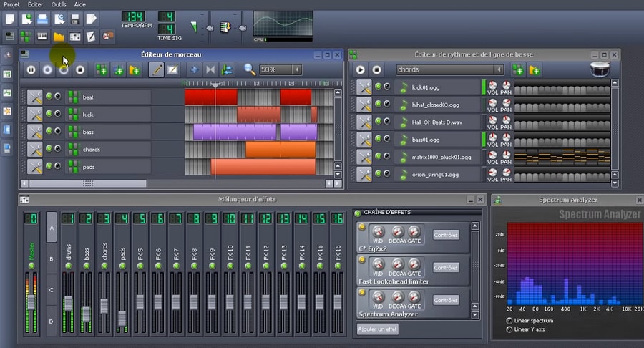Mute the Master channel in the mixer
This screenshot has height=348, width=644.
click(x=31, y=266)
